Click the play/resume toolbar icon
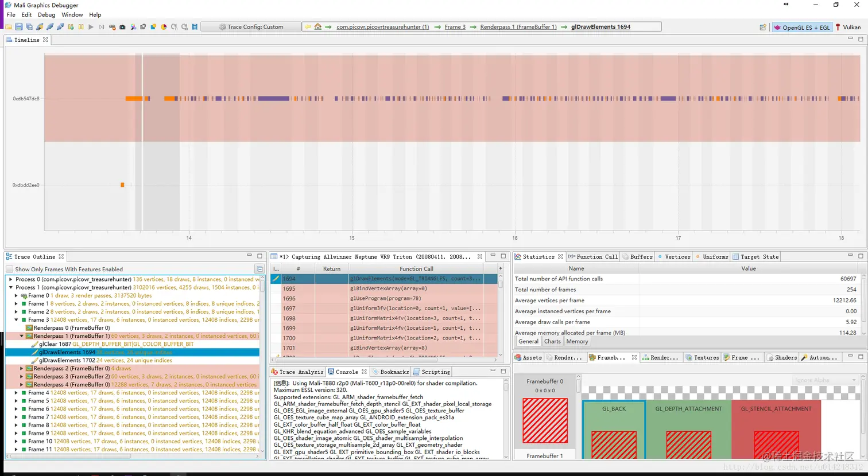 pyautogui.click(x=91, y=27)
